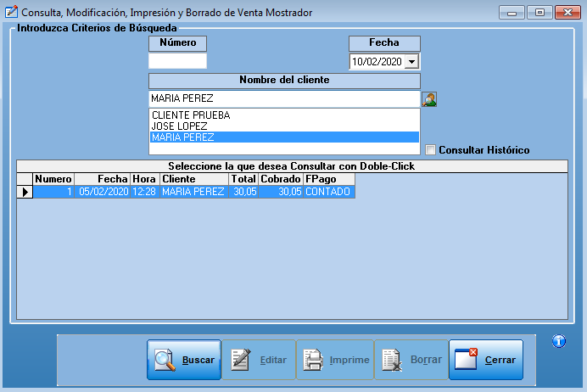Click into the Número input field
Image resolution: width=587 pixels, height=392 pixels.
(177, 60)
